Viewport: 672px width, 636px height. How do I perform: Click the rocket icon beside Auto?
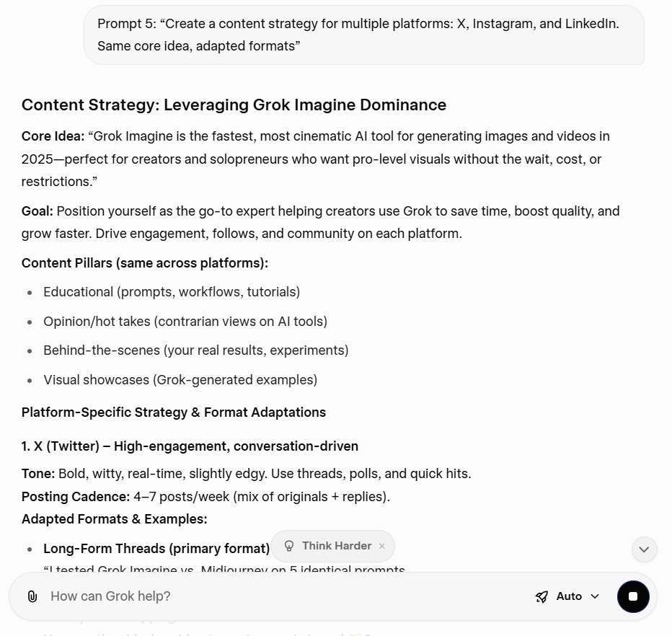coord(541,596)
